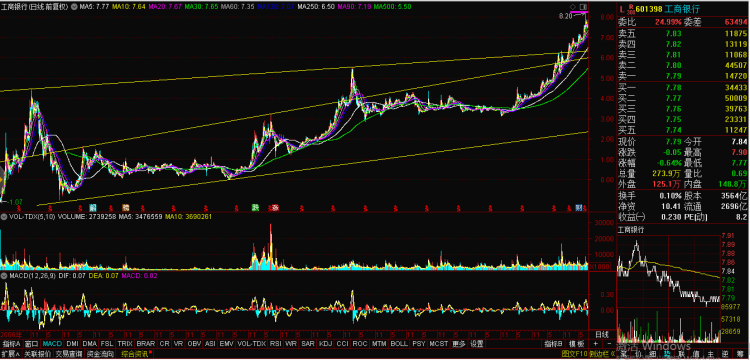Click the green 跌 marker icon under the chart
The width and height of the screenshot is (750, 360).
[256, 207]
